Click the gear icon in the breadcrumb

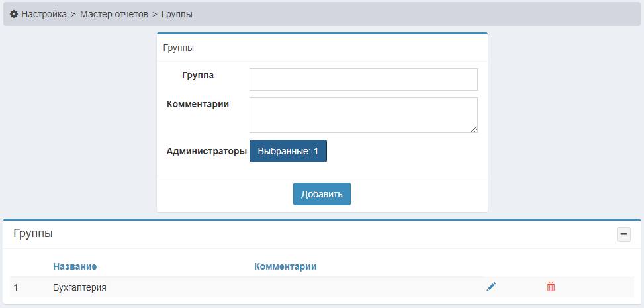tap(14, 14)
